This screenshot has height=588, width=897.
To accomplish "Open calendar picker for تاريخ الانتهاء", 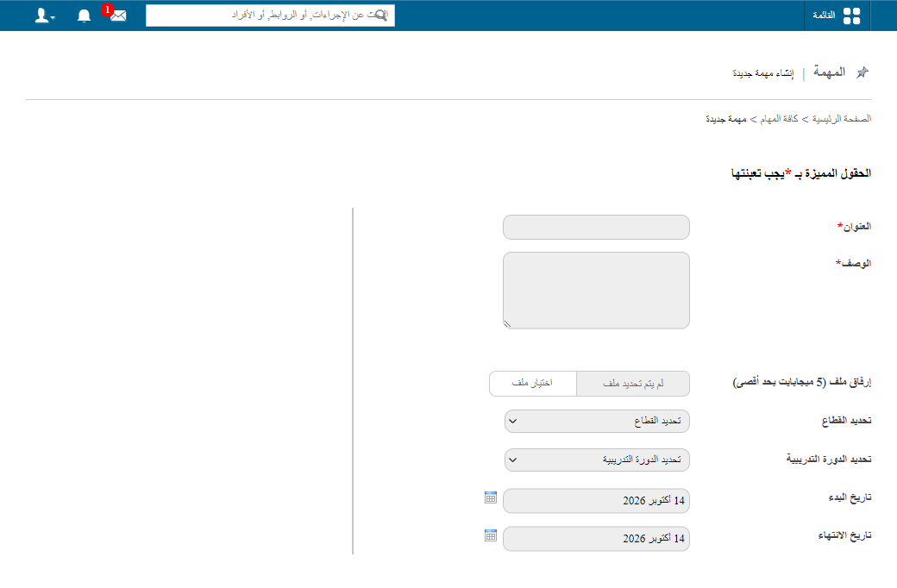I will tap(491, 535).
